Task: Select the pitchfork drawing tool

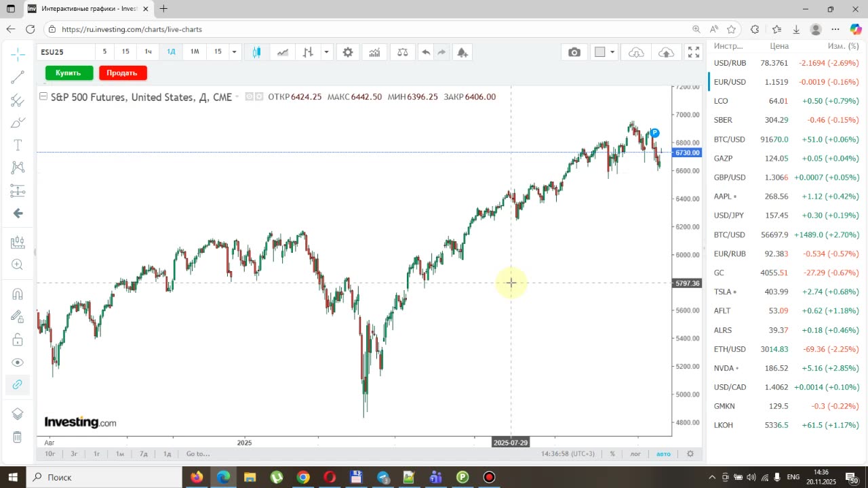Action: [x=18, y=100]
